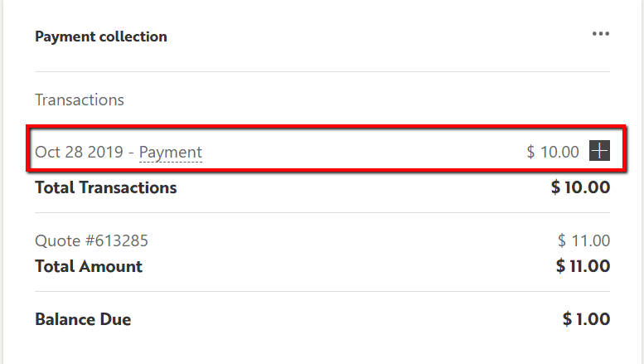
Task: Open the Payment collection three-dot options menu
Action: 600,35
